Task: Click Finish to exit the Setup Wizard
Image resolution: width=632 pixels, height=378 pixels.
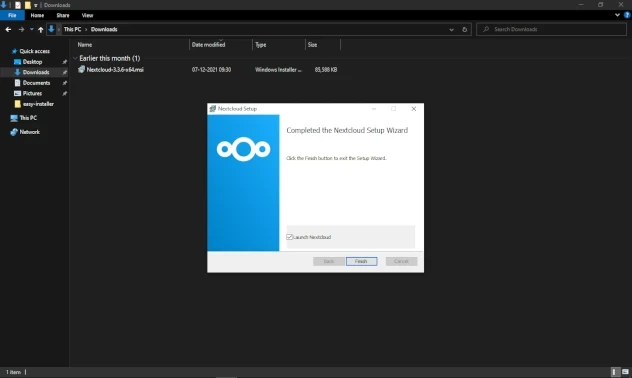Action: (x=362, y=261)
